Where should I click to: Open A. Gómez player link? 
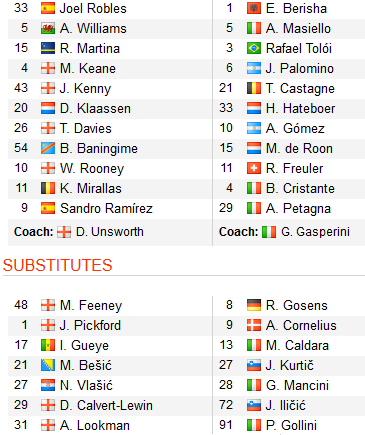click(295, 129)
